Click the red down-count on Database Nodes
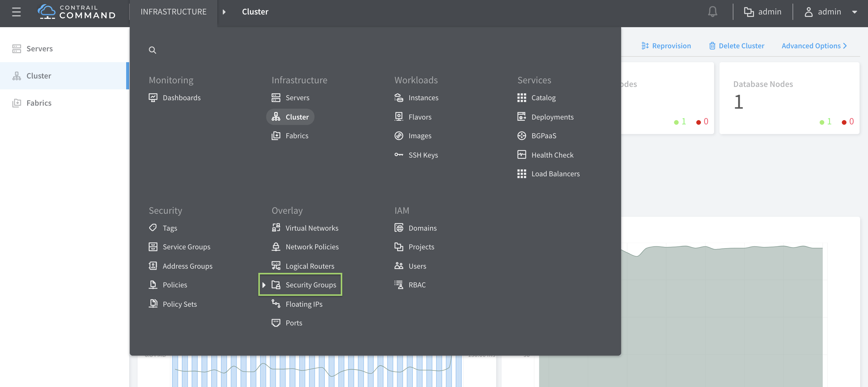The image size is (868, 387). click(x=847, y=121)
